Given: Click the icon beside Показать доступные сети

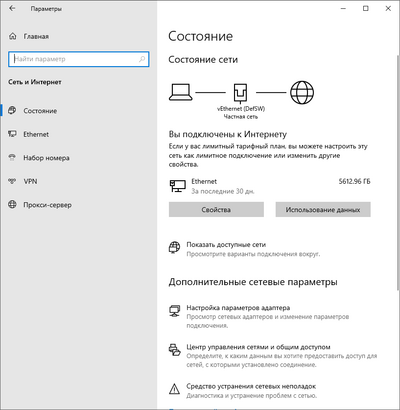Looking at the screenshot, I should (174, 247).
